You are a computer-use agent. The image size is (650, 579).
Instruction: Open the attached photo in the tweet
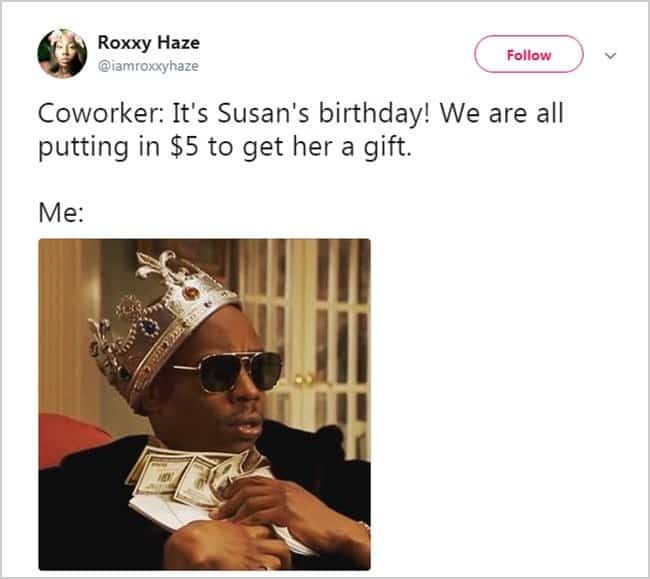point(204,405)
